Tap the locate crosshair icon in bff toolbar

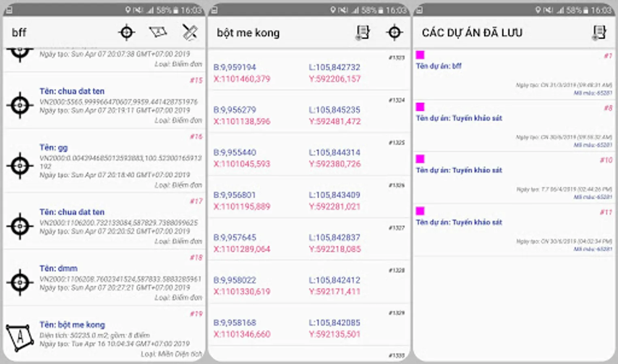coord(127,32)
